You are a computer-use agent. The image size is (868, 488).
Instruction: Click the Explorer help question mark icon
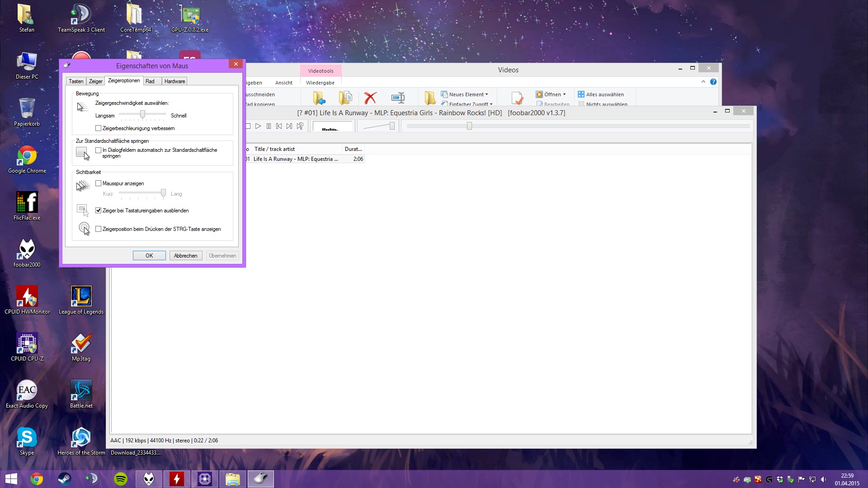pos(713,82)
